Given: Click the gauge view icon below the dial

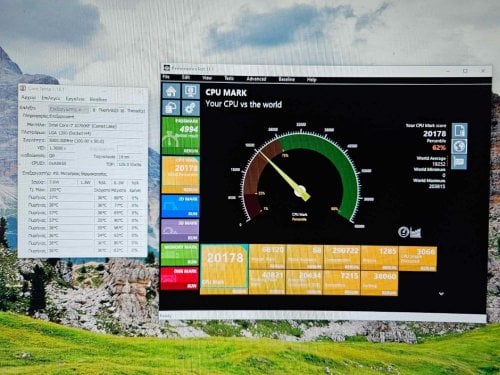Looking at the screenshot, I should 403,232.
